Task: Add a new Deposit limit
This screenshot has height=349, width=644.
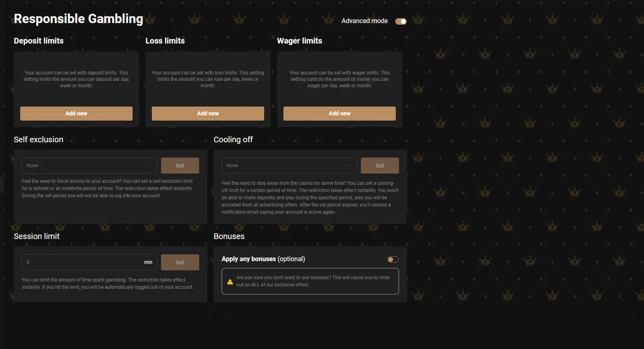Action: coord(76,113)
